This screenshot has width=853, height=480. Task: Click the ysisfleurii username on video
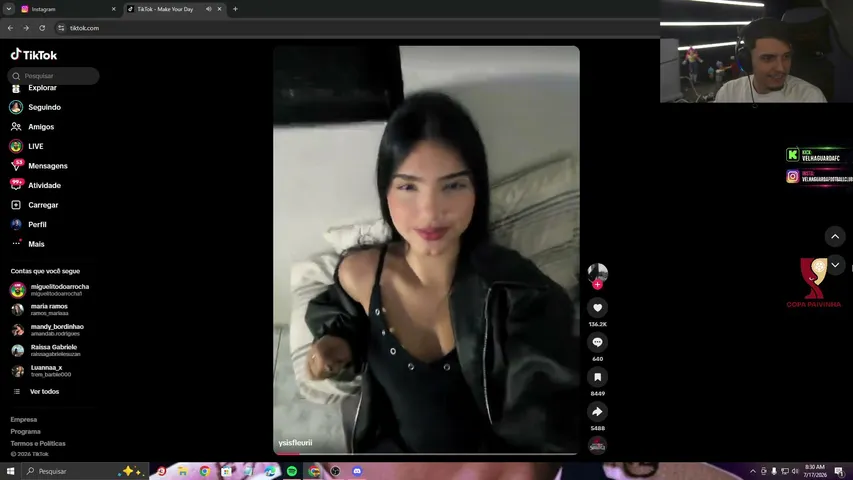[295, 442]
